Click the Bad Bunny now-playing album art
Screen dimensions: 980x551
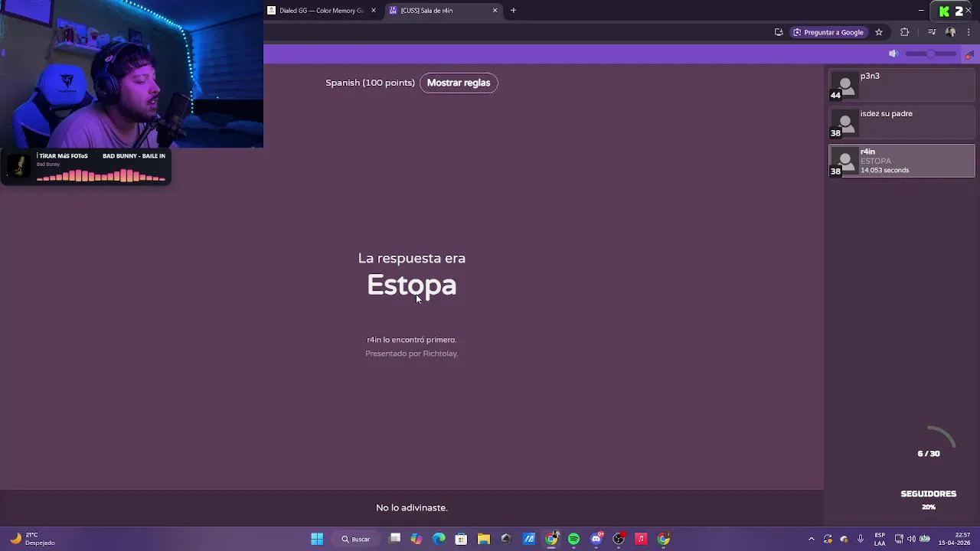coord(18,165)
